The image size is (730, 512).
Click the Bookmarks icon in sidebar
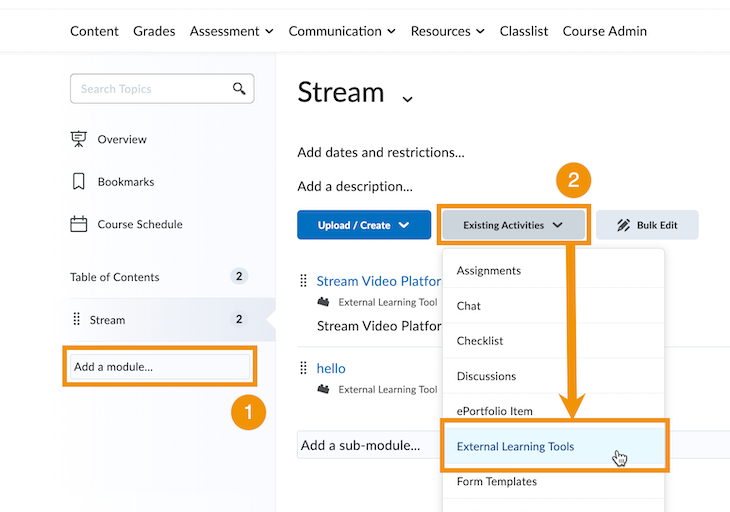coord(79,182)
